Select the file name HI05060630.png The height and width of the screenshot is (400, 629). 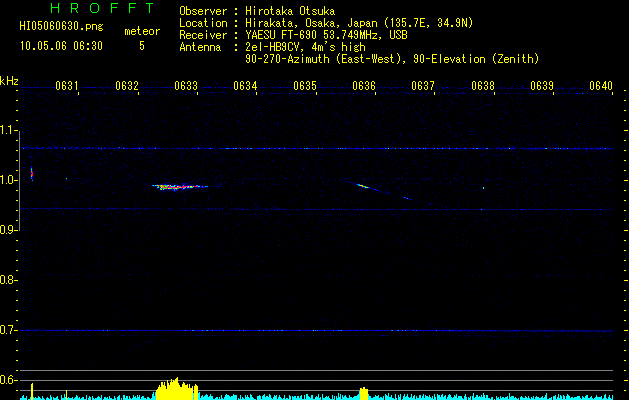[x=61, y=26]
